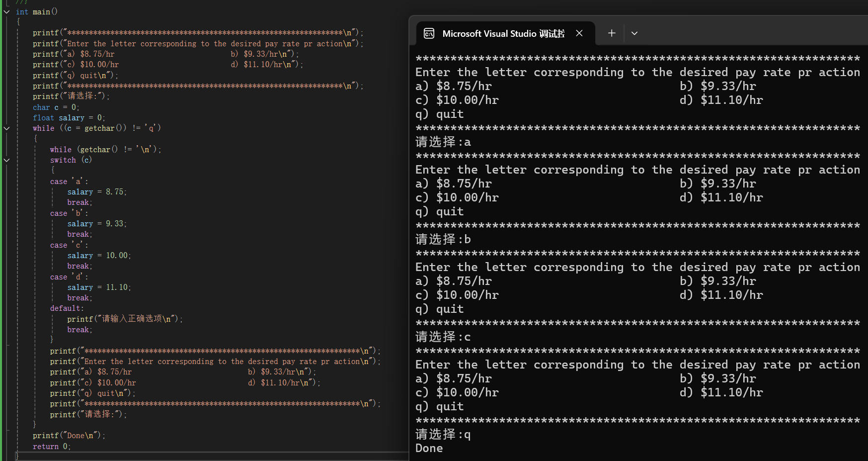Click the console icon on the terminal tab
This screenshot has width=868, height=461.
pyautogui.click(x=429, y=33)
